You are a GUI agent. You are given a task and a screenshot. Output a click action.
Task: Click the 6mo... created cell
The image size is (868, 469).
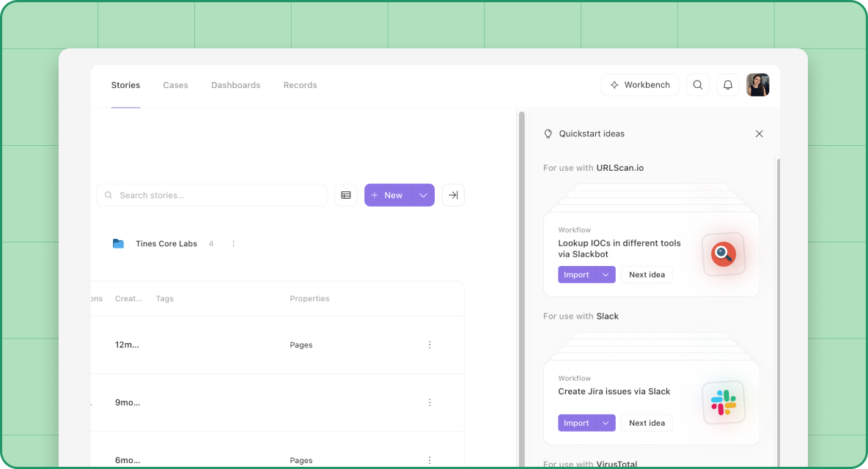coord(128,460)
